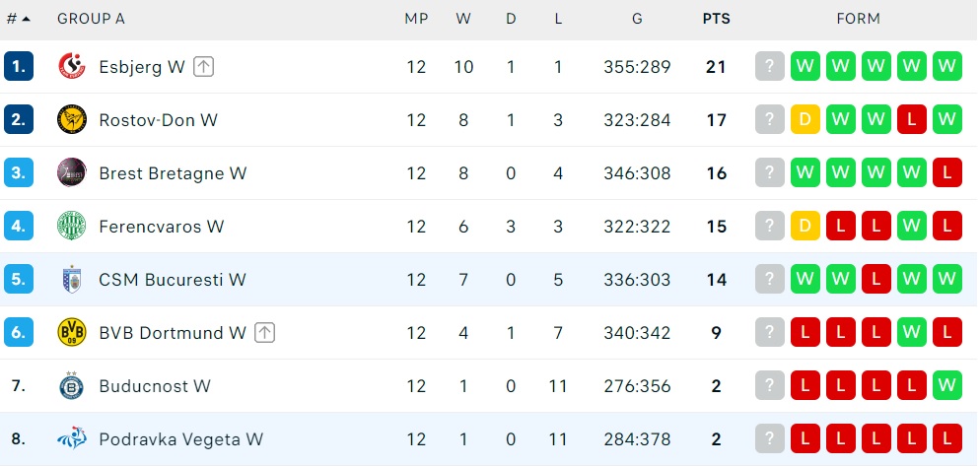980x466 pixels.
Task: Click the up-arrow icon beside BVB Dortmund W
Action: [264, 333]
